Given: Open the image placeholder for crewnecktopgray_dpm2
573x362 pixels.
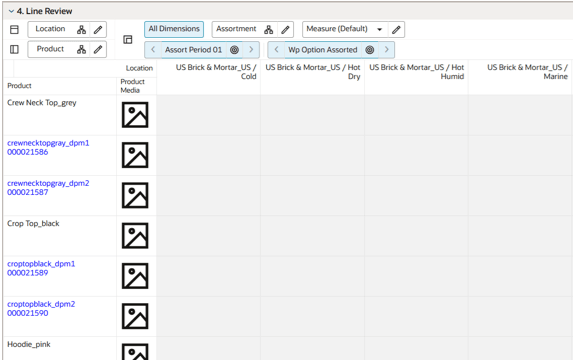Looking at the screenshot, I should point(135,195).
